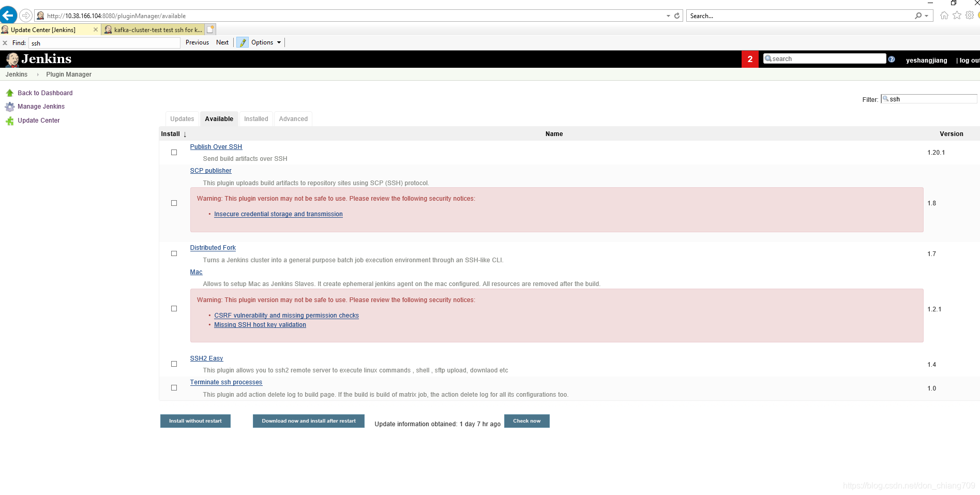This screenshot has width=980, height=495.
Task: Open yeshangjiang user profile link
Action: [926, 60]
